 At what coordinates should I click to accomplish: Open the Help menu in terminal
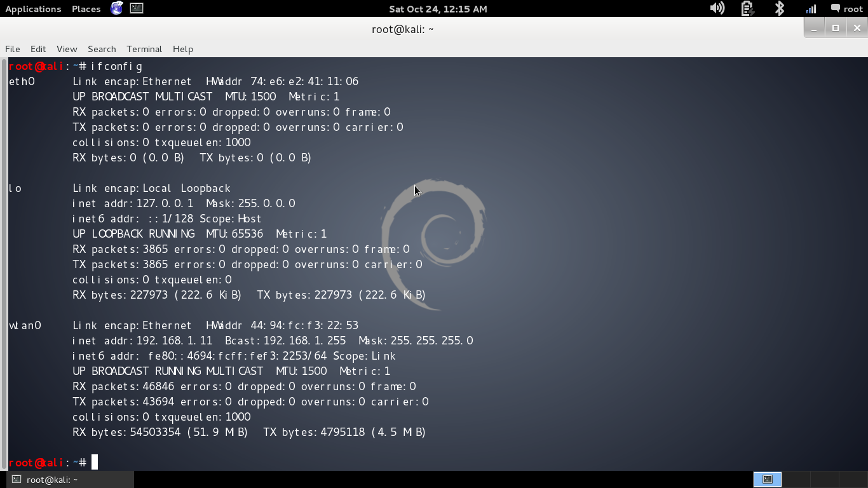[x=183, y=49]
